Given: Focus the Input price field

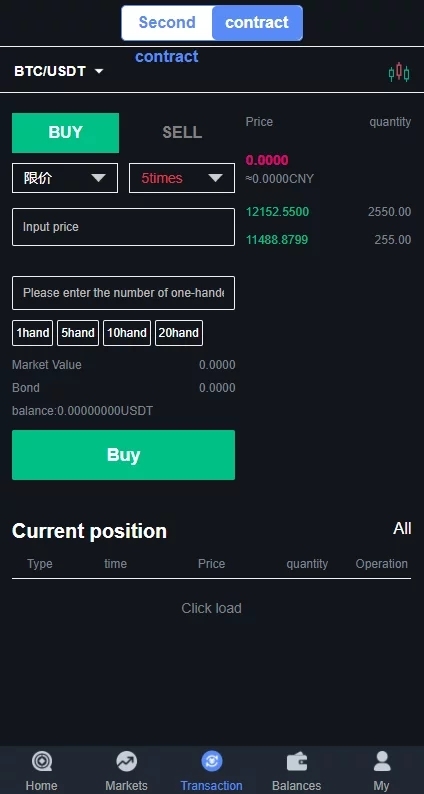Looking at the screenshot, I should 124,227.
